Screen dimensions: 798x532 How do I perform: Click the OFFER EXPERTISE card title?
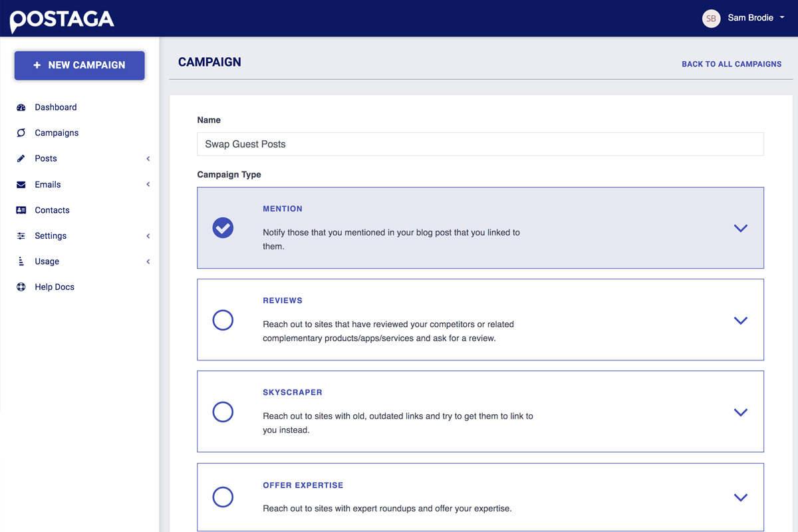(303, 485)
